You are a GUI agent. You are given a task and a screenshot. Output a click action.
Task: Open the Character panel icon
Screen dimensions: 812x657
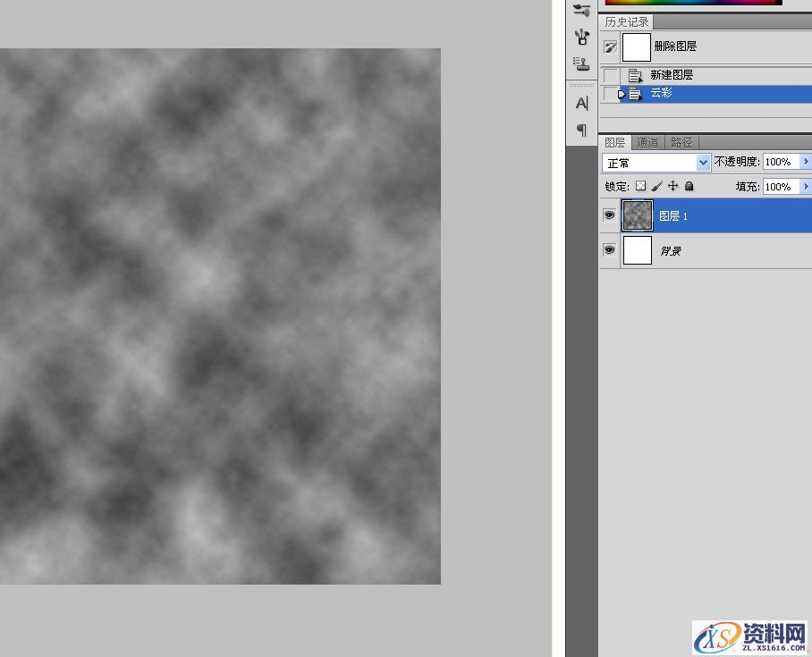(x=581, y=104)
